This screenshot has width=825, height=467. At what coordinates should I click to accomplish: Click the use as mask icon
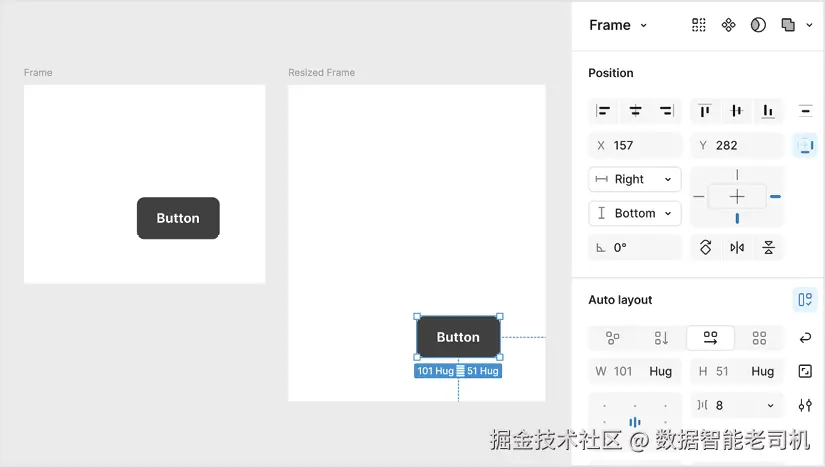pos(758,25)
